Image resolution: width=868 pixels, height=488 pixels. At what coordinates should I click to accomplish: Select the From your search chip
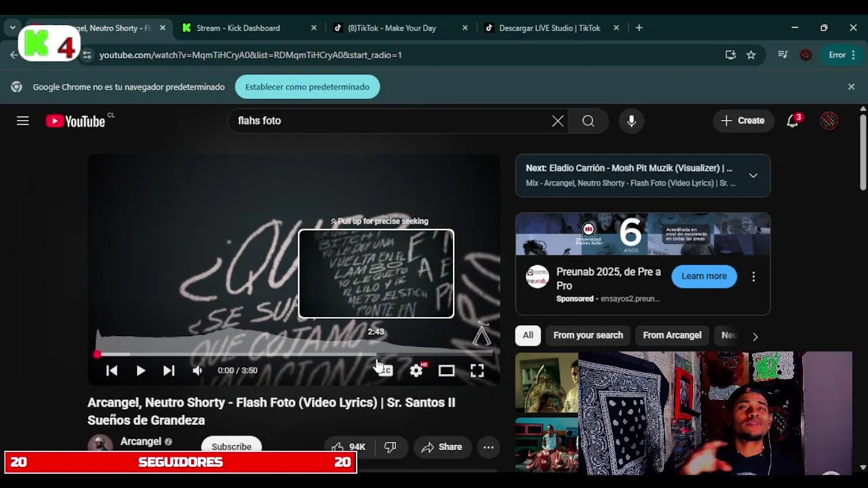(x=588, y=335)
